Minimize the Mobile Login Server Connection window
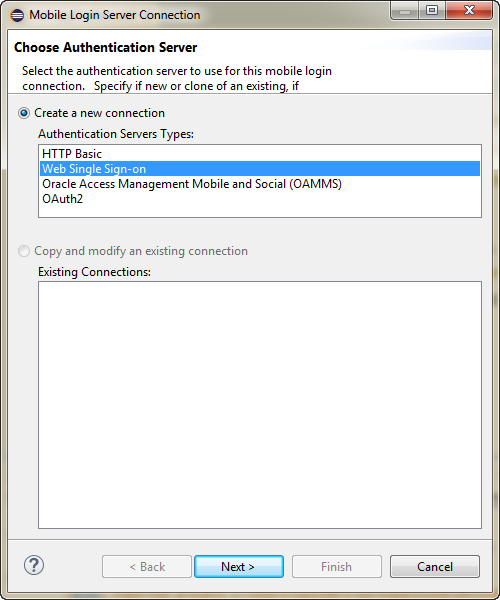 405,11
